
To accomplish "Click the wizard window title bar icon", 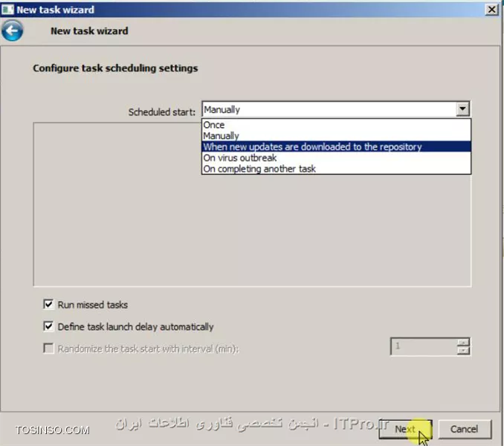I will coord(7,10).
